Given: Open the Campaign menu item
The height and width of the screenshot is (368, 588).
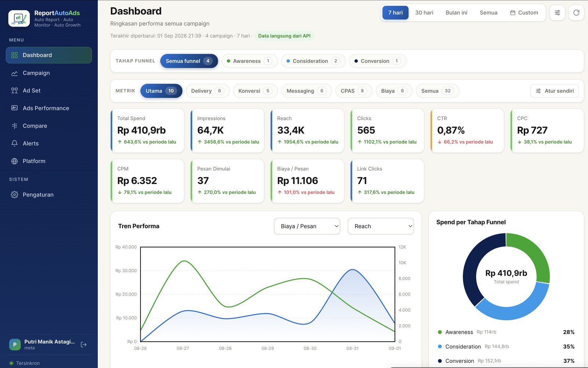Looking at the screenshot, I should (x=49, y=73).
